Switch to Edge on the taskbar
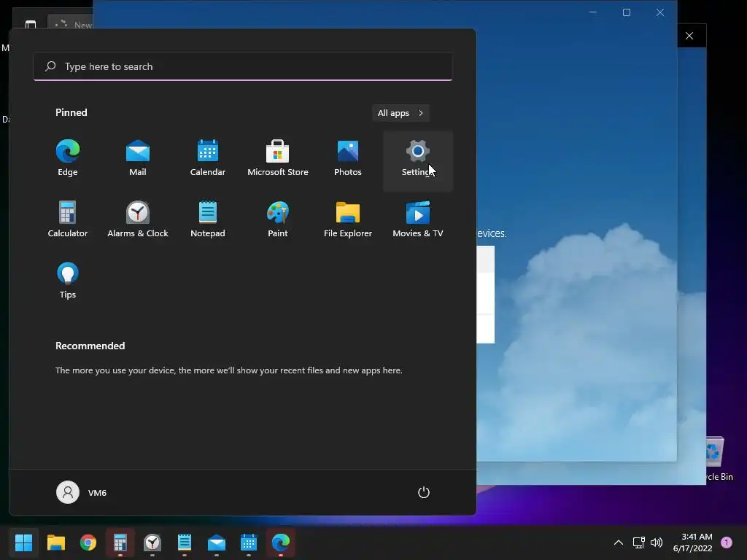 click(x=281, y=542)
